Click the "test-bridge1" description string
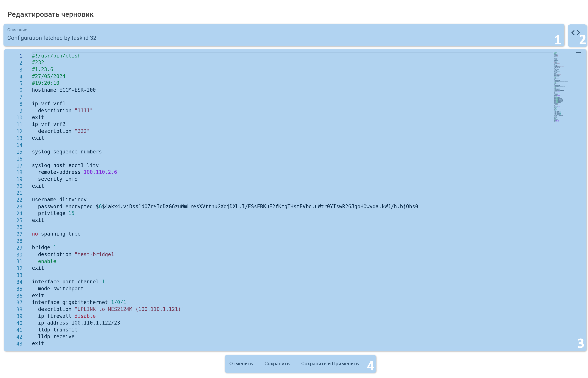Image resolution: width=588 pixels, height=378 pixels. tap(96, 255)
